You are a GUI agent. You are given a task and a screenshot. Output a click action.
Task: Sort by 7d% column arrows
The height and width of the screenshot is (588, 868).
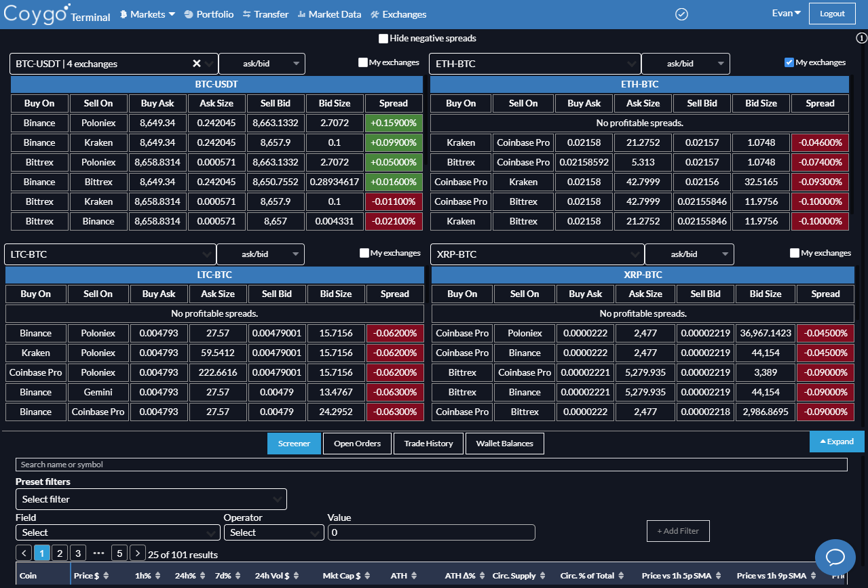(x=238, y=576)
